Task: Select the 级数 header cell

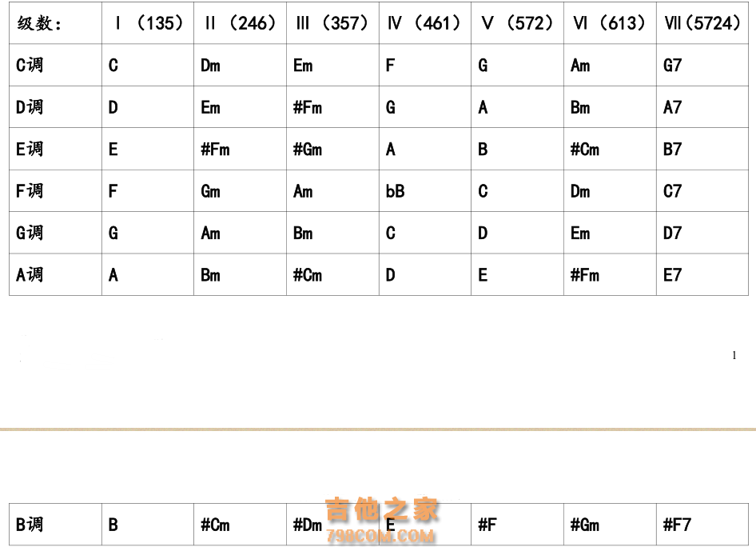Action: tap(55, 22)
